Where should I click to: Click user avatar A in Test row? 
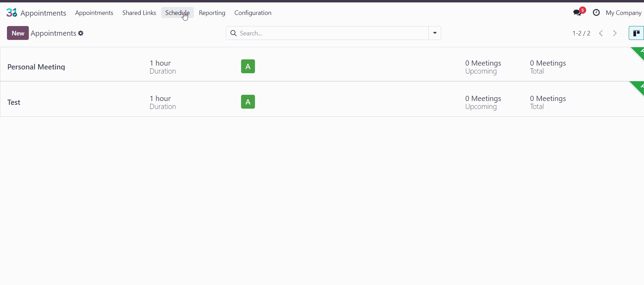[248, 102]
